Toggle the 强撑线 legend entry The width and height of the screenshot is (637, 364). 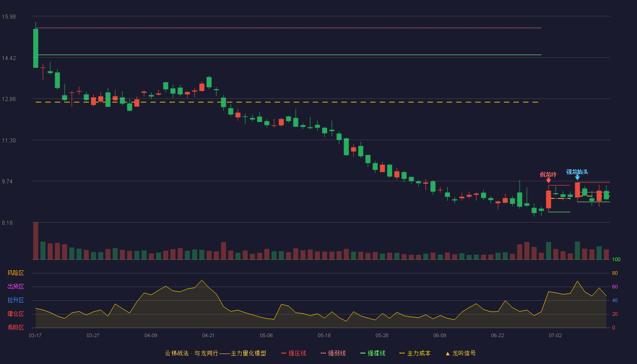373,353
